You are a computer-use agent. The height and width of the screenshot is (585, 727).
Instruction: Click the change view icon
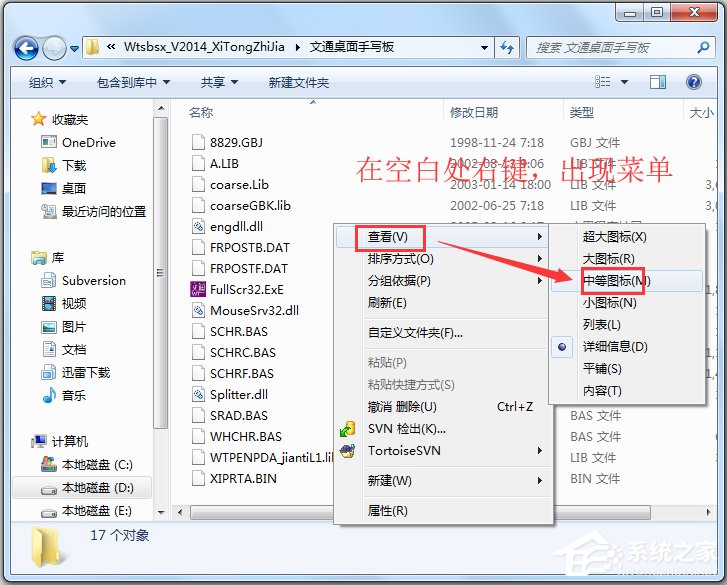(603, 82)
